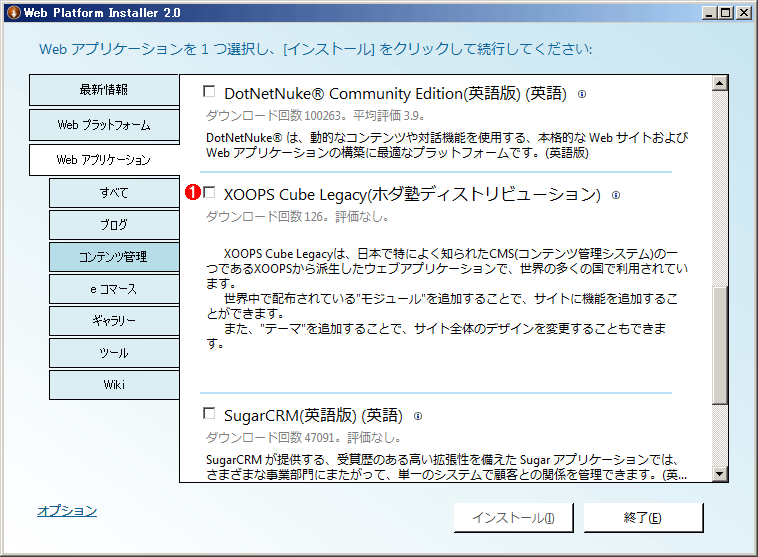Check the DotNetNuke Community Edition checkbox
Viewport: 758px width, 557px height.
(209, 91)
